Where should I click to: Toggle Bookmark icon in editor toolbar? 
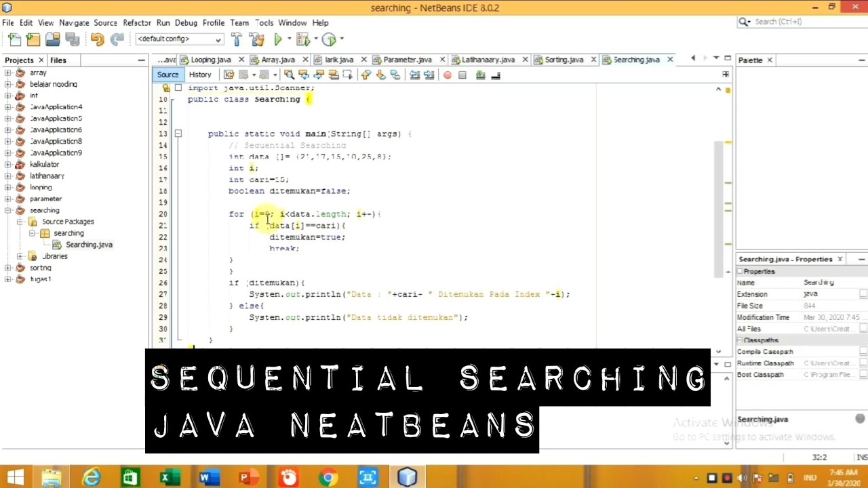click(395, 75)
